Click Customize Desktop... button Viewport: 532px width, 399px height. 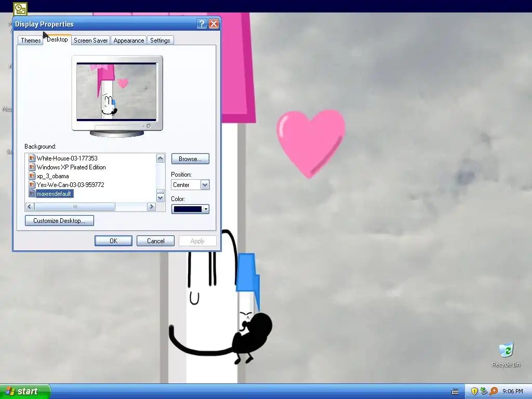point(59,220)
